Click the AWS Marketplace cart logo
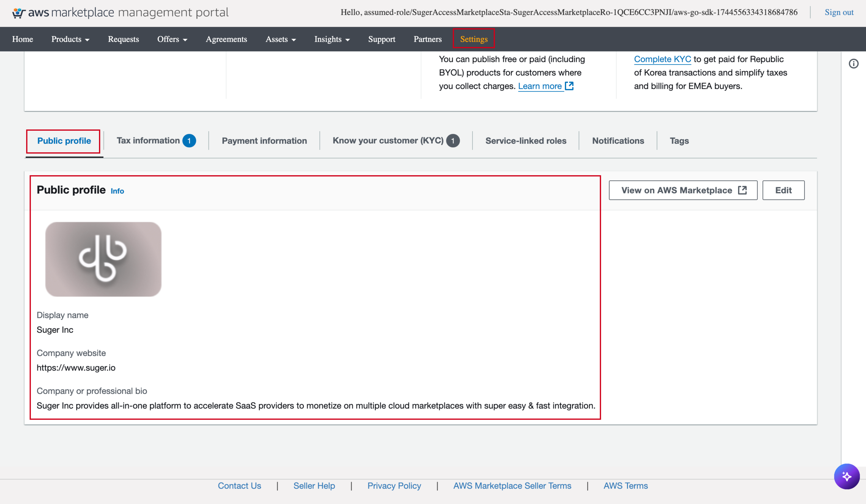866x504 pixels. [19, 13]
